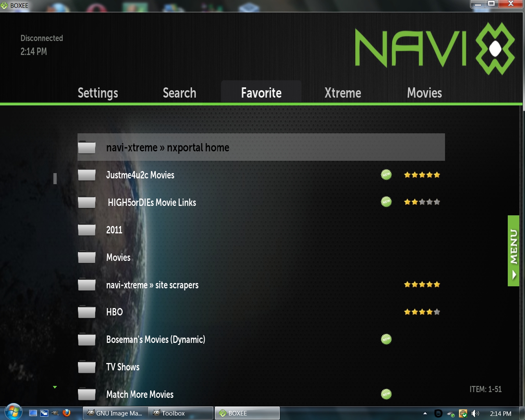The width and height of the screenshot is (525, 420).
Task: Launch GIMP from the quick launch bar
Action: [x=55, y=413]
